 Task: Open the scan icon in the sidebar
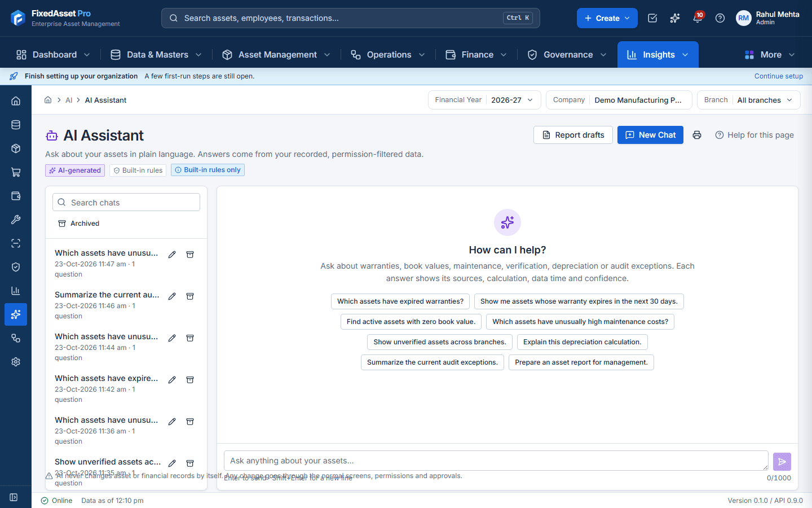[16, 243]
